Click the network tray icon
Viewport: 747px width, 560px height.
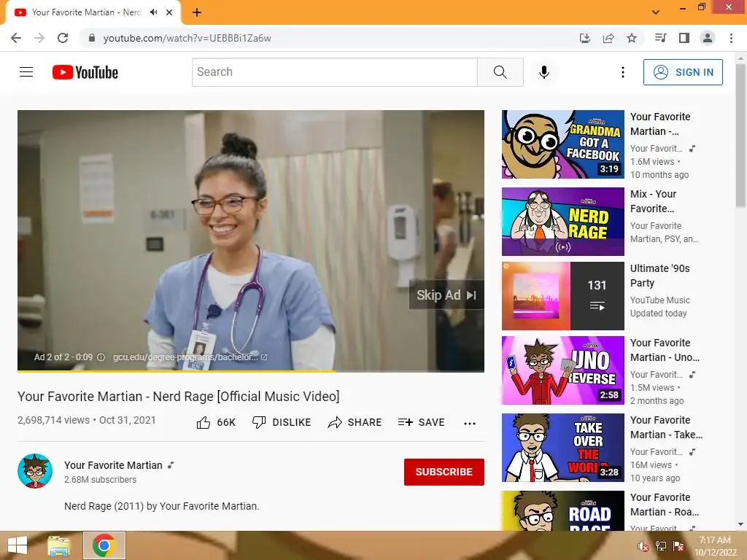tap(661, 547)
